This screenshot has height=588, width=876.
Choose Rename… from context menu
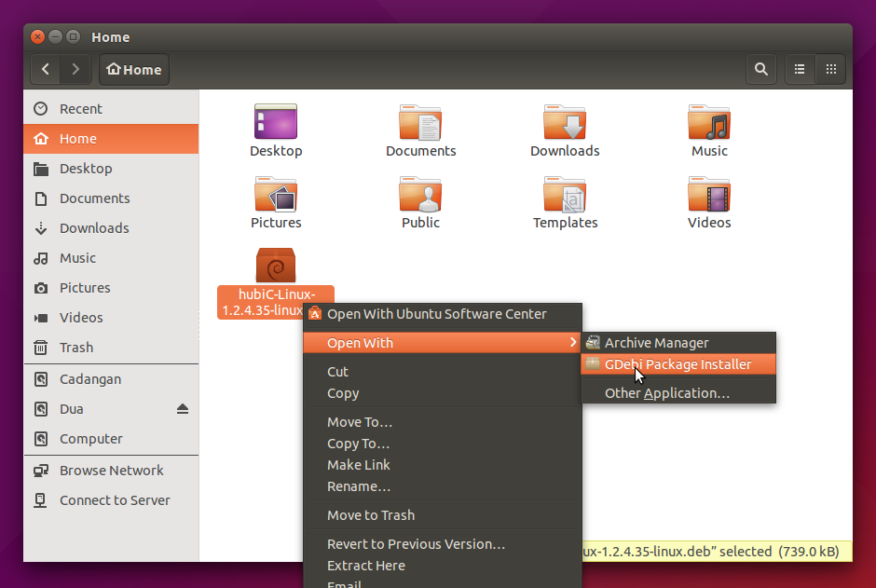443,487
